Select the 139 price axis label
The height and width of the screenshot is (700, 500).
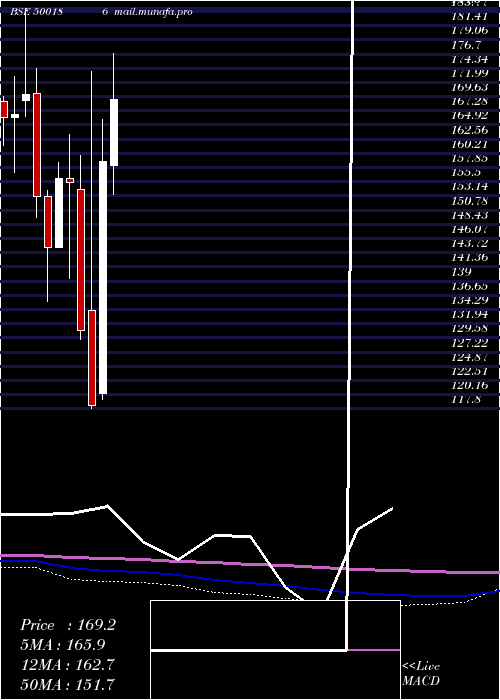click(462, 272)
